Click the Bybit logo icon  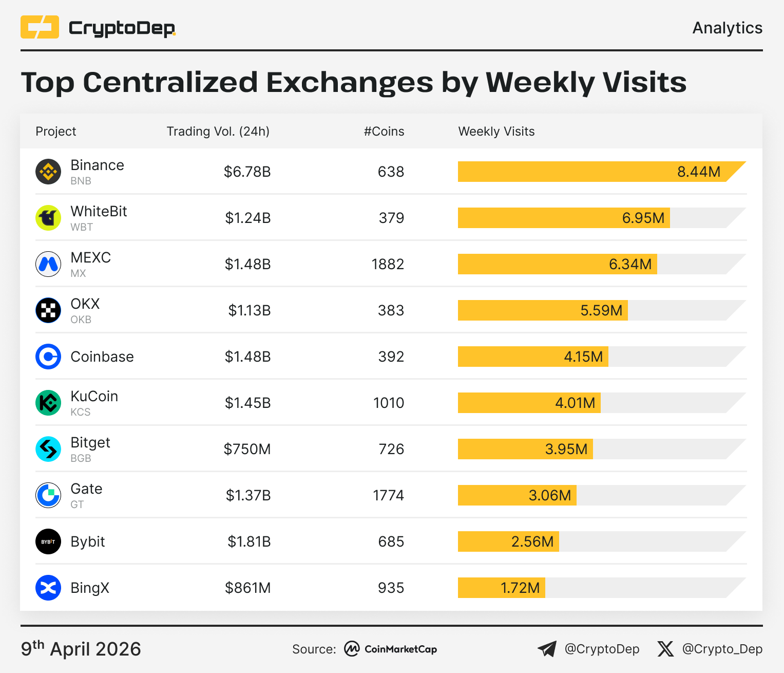48,541
